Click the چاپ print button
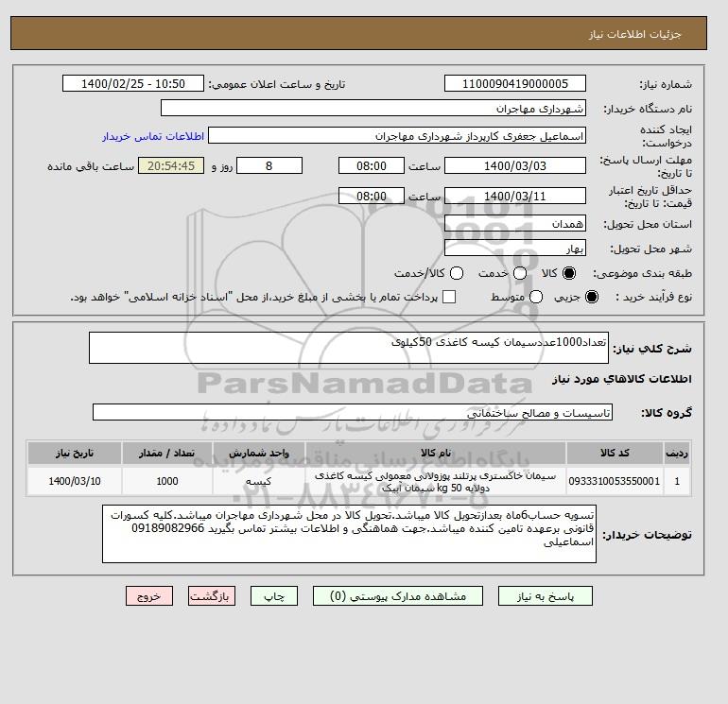The width and height of the screenshot is (728, 704). [274, 596]
